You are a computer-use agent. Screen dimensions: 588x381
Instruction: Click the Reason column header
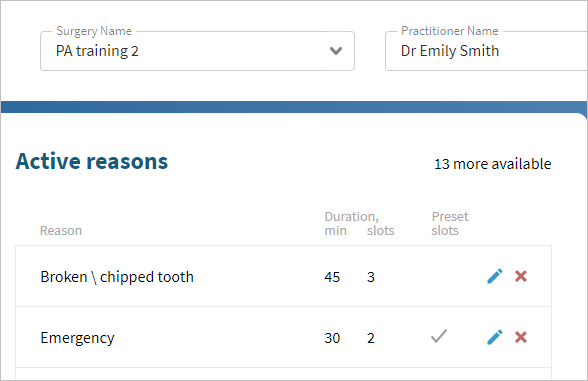(x=61, y=230)
